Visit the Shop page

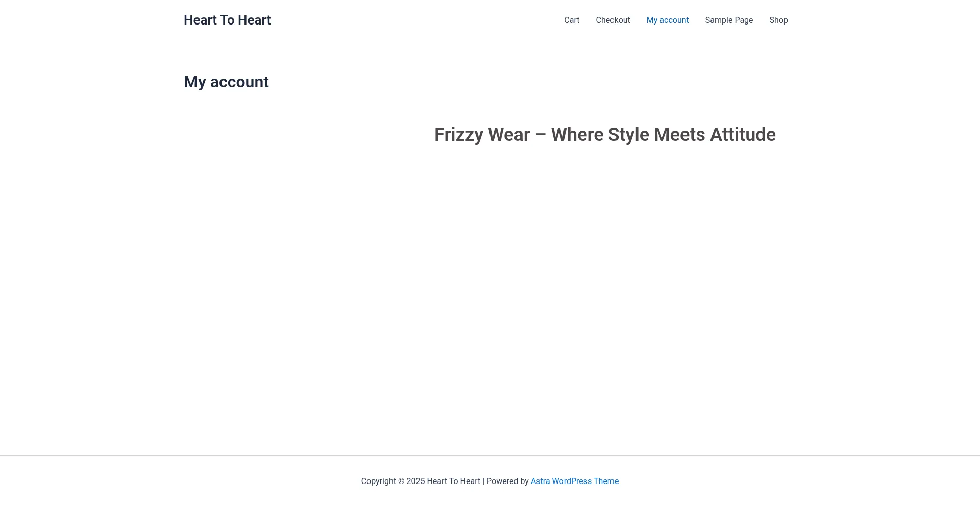(778, 20)
